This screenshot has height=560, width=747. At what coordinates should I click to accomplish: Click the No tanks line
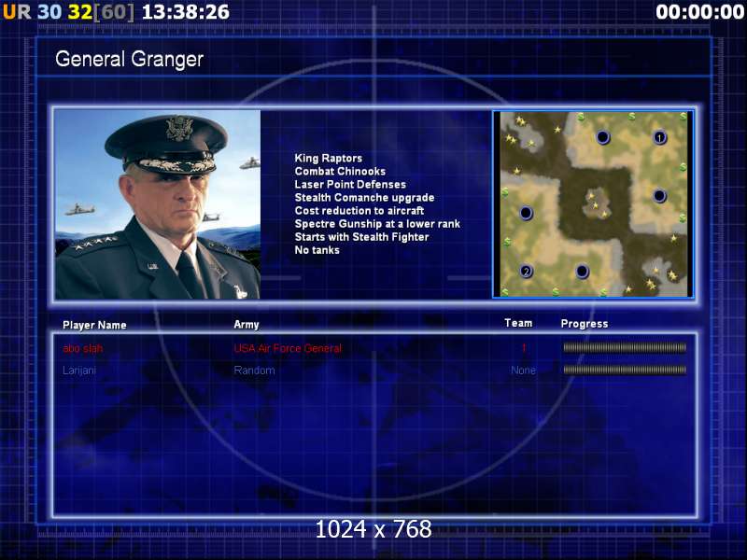click(317, 250)
